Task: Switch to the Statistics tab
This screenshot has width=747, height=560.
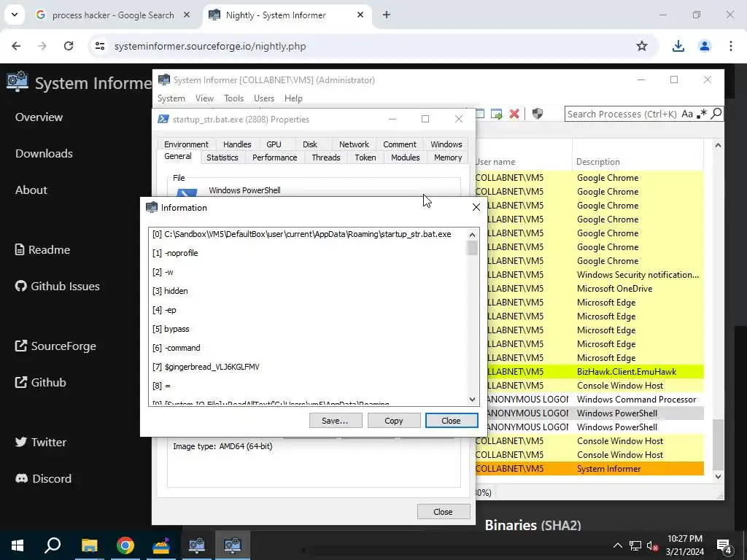Action: click(x=222, y=157)
